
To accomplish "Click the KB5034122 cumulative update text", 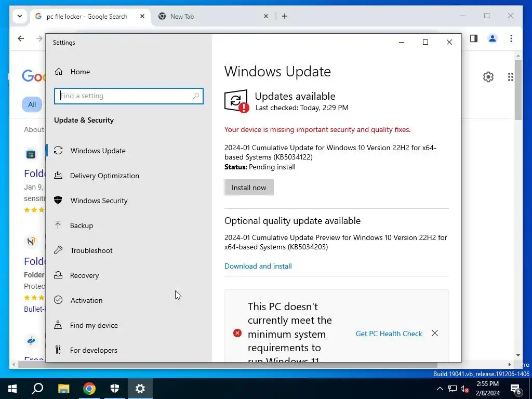I will pos(330,152).
